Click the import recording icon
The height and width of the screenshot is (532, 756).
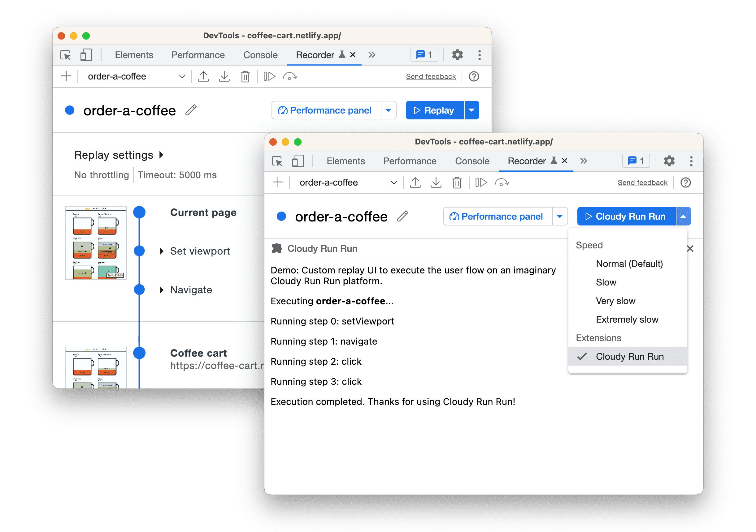point(224,77)
